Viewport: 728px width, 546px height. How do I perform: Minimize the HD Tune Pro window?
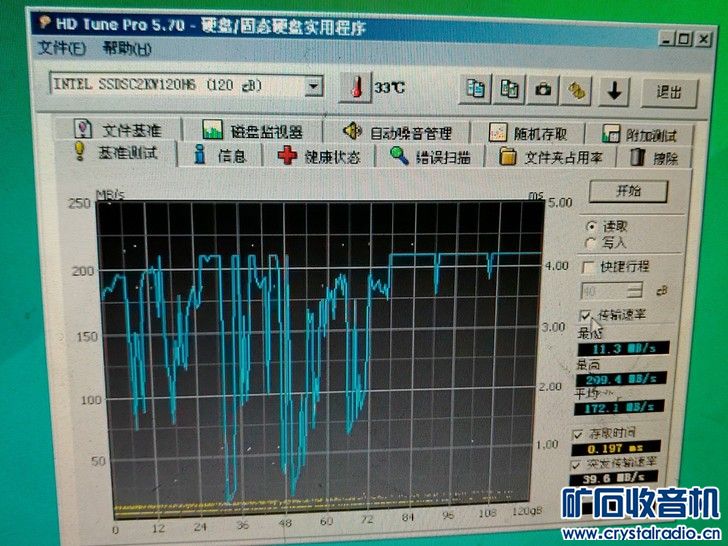pyautogui.click(x=666, y=39)
